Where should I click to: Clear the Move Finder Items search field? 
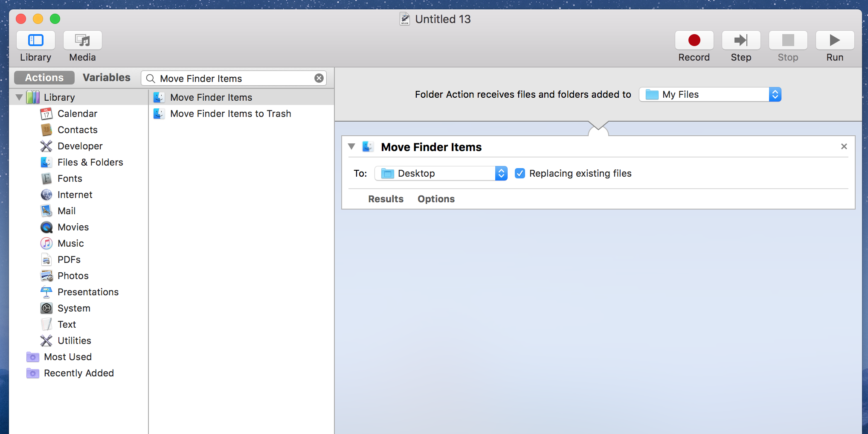[319, 78]
